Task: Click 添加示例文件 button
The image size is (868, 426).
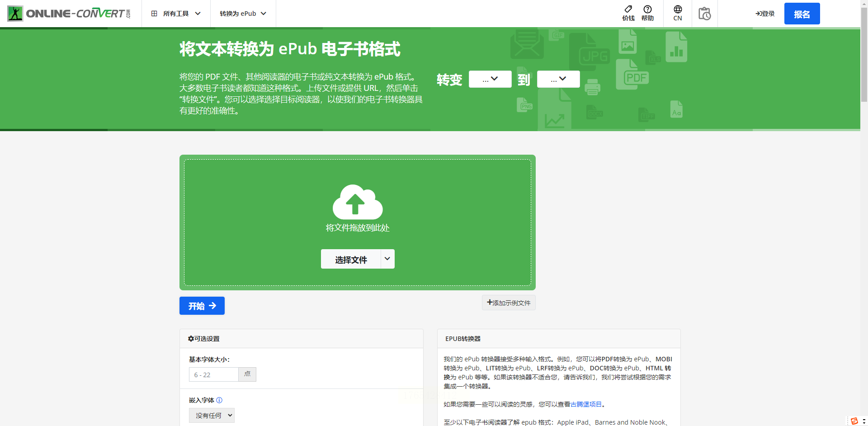Action: (x=509, y=303)
